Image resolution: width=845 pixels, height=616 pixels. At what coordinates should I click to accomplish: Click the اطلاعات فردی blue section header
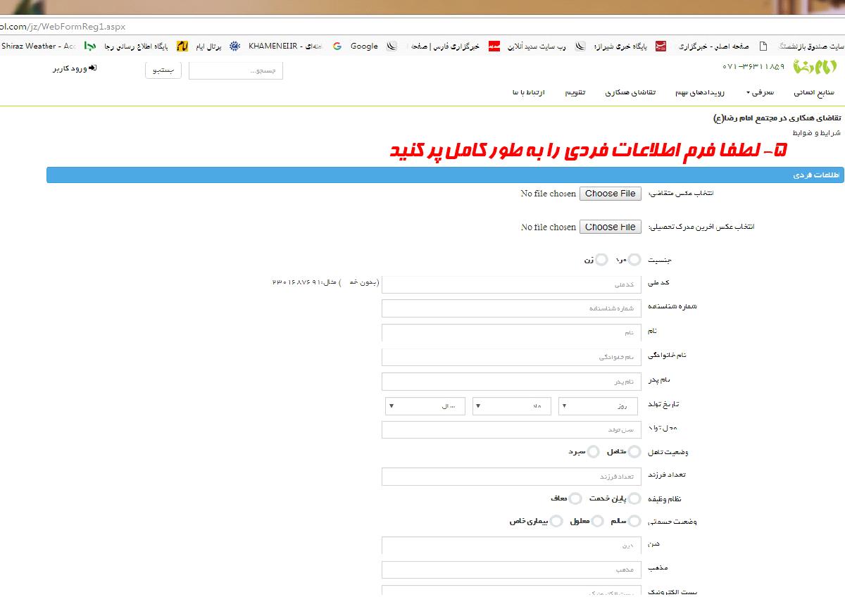(x=445, y=175)
